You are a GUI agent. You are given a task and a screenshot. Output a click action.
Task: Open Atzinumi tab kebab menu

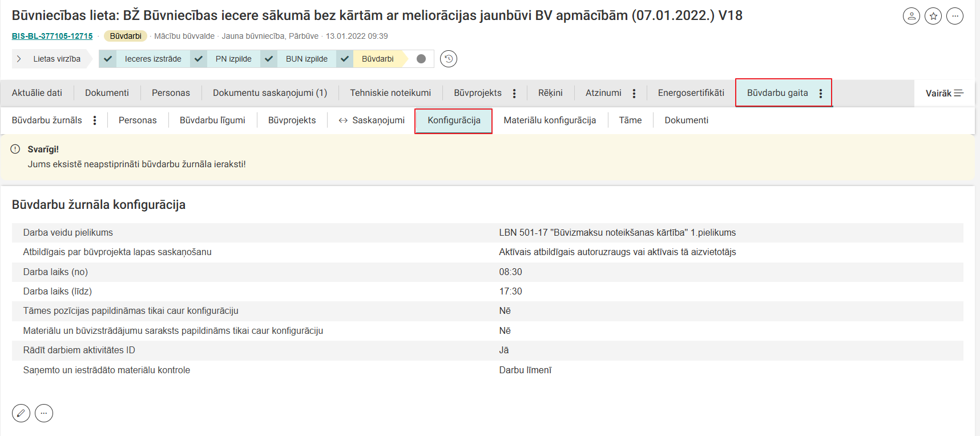pyautogui.click(x=634, y=93)
